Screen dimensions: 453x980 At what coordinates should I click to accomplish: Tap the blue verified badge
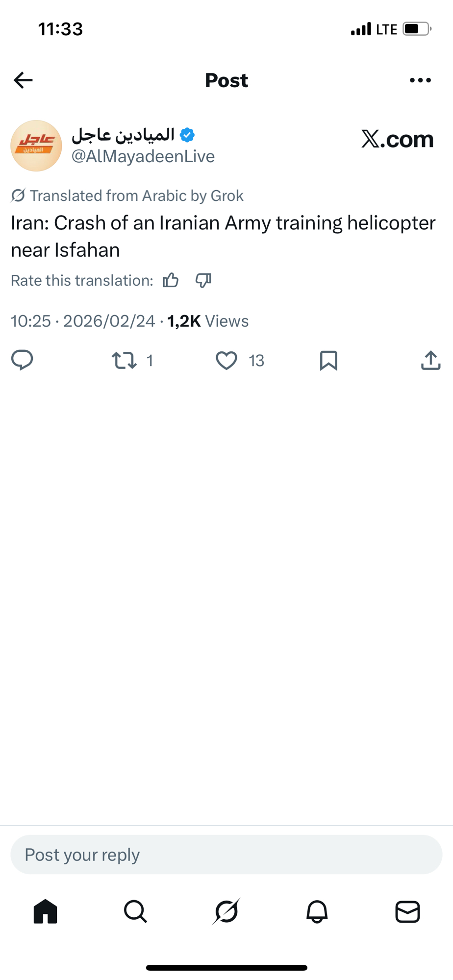[x=187, y=135]
